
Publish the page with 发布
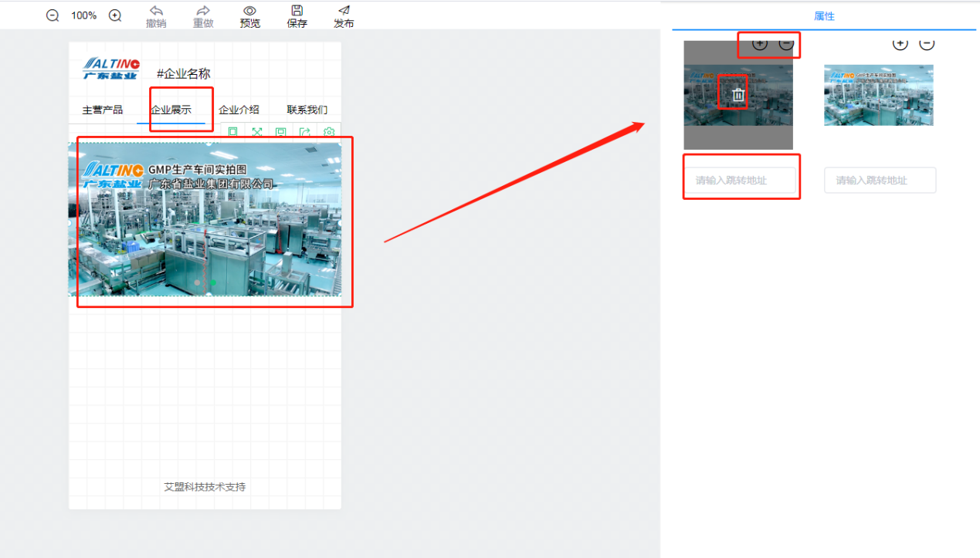[x=344, y=16]
